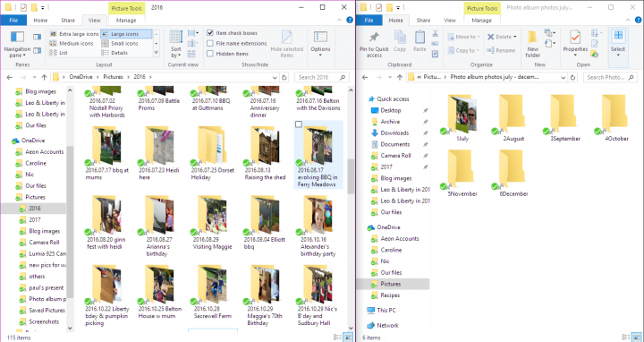This screenshot has width=644, height=342.
Task: Collapse ribbon in right window
Action: tap(627, 20)
